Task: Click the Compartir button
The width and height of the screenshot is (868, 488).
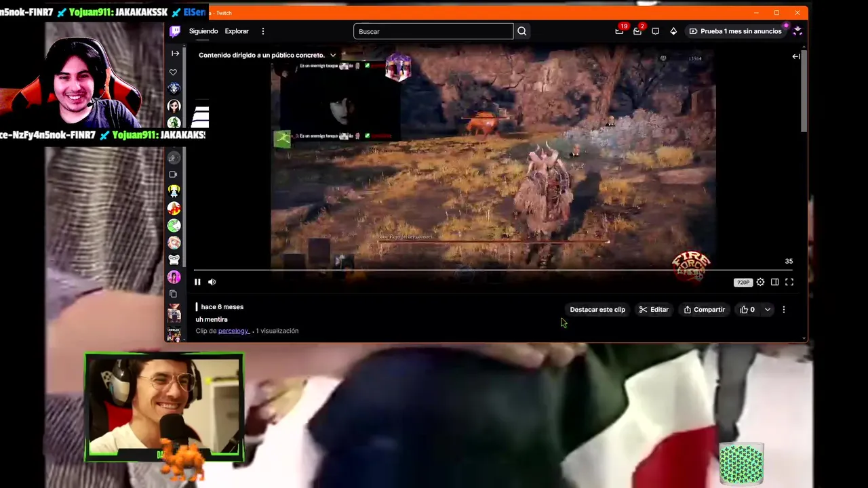Action: [x=704, y=310]
